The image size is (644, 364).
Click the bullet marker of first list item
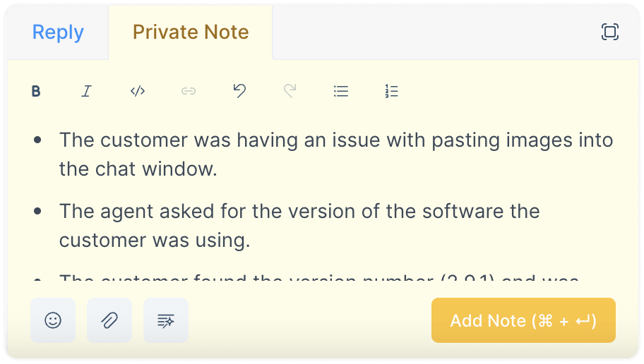(38, 140)
